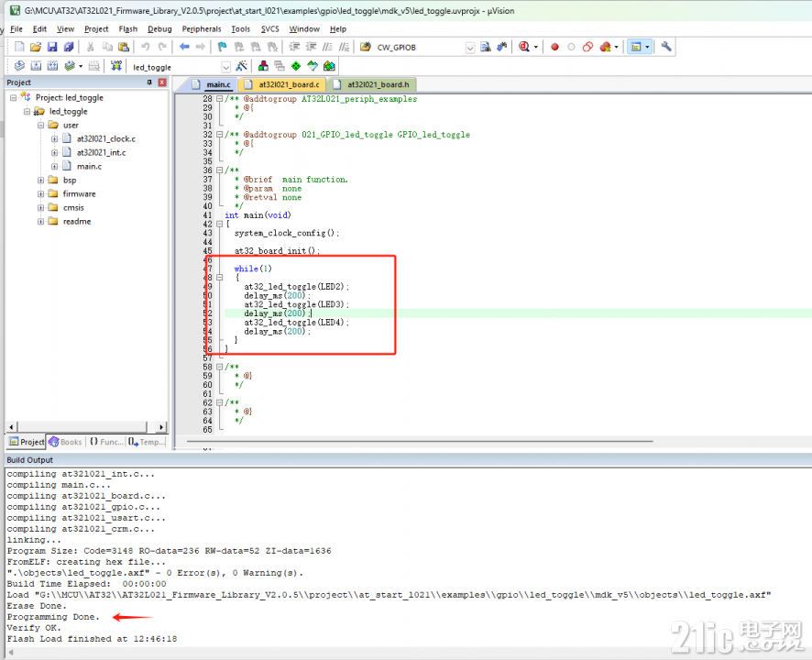
Task: Switch to the at32l021_board.c tab
Action: pyautogui.click(x=283, y=84)
